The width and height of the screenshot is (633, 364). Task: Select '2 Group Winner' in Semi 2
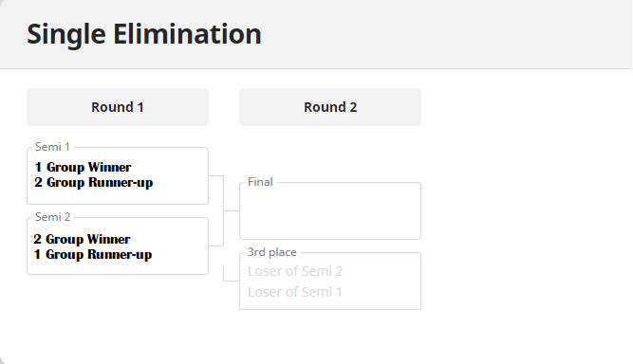pyautogui.click(x=82, y=239)
